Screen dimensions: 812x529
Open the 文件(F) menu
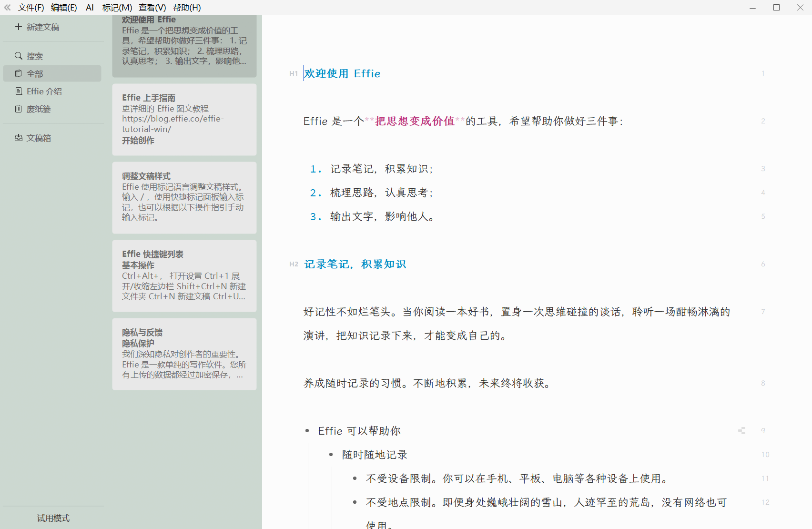click(x=31, y=8)
